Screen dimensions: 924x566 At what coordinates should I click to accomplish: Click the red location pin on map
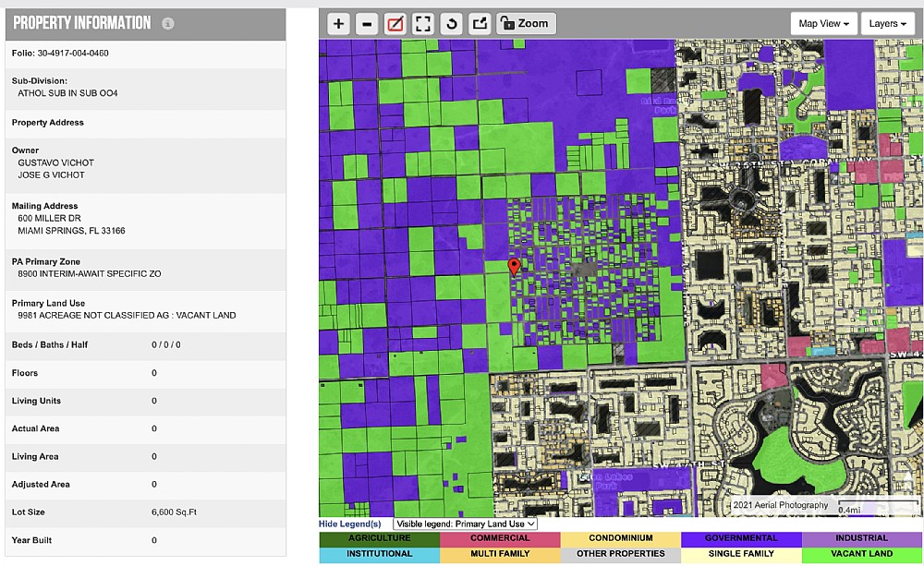point(515,267)
